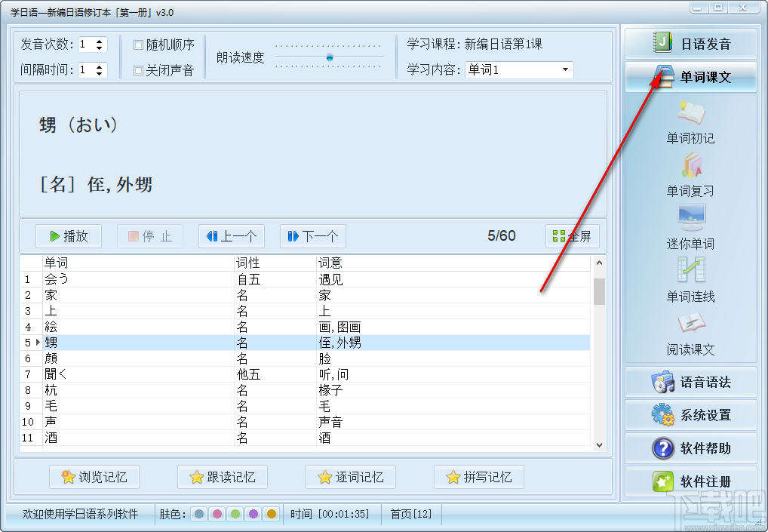Select word row 家
Viewport: 768px width, 532px height.
pos(305,295)
